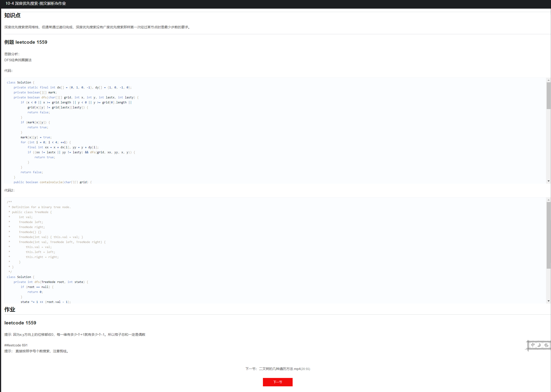
Task: Click the 代码2 label
Action: pyautogui.click(x=9, y=190)
